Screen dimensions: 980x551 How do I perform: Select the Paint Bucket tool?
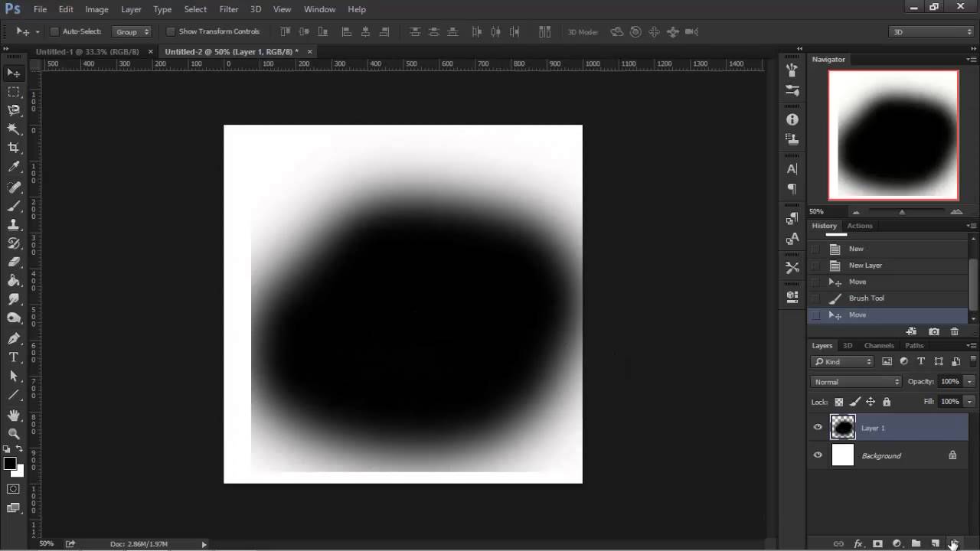tap(14, 281)
